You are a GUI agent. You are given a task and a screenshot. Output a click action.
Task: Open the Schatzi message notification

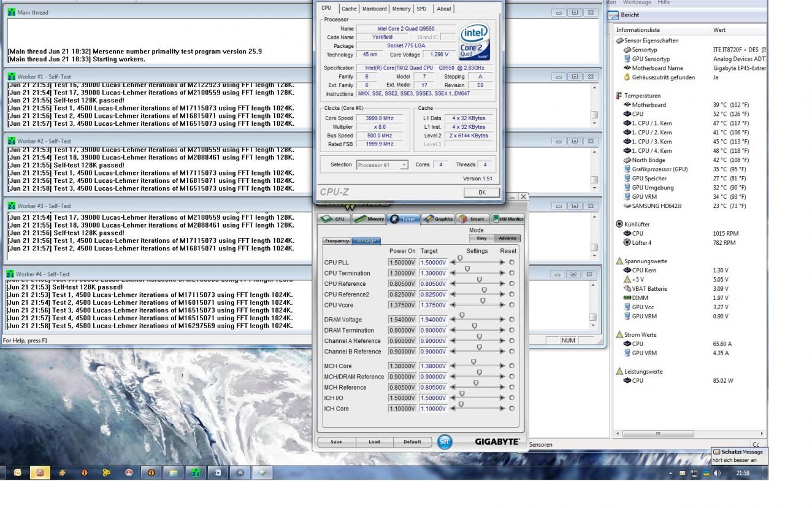pos(740,455)
